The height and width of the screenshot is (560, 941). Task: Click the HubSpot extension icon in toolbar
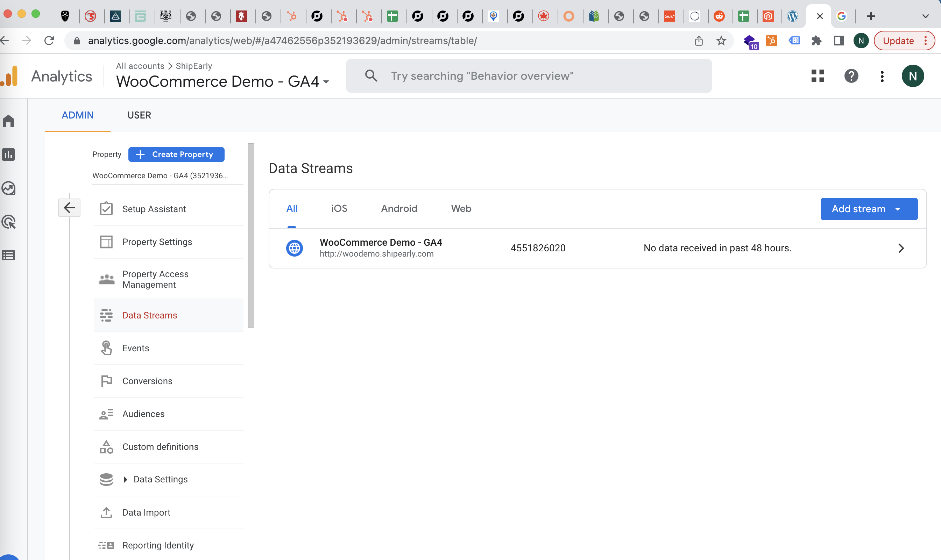pos(771,41)
